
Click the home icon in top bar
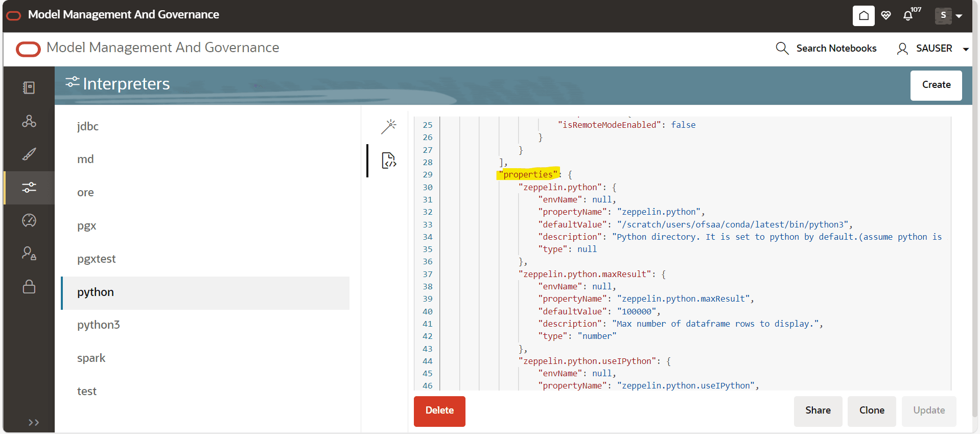[x=864, y=16]
